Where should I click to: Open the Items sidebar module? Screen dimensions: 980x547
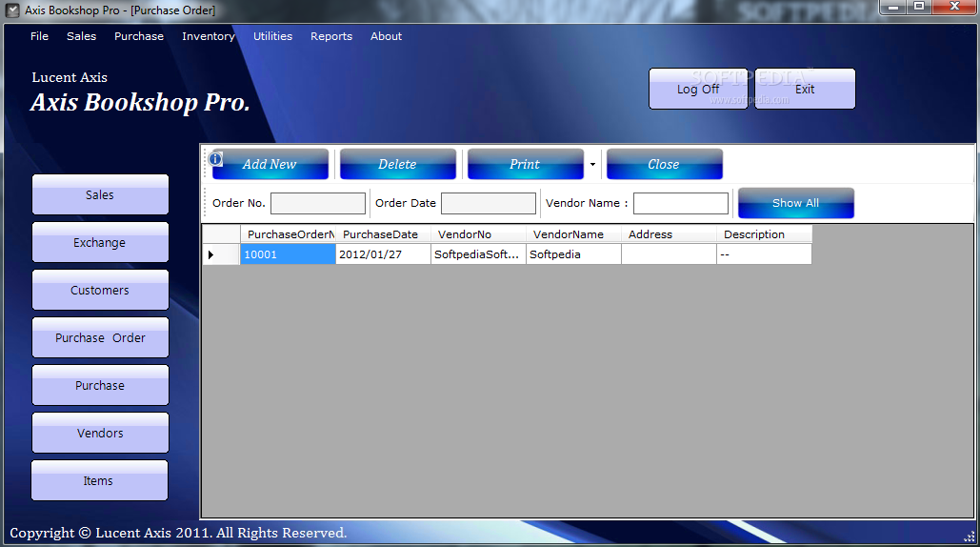[x=99, y=480]
